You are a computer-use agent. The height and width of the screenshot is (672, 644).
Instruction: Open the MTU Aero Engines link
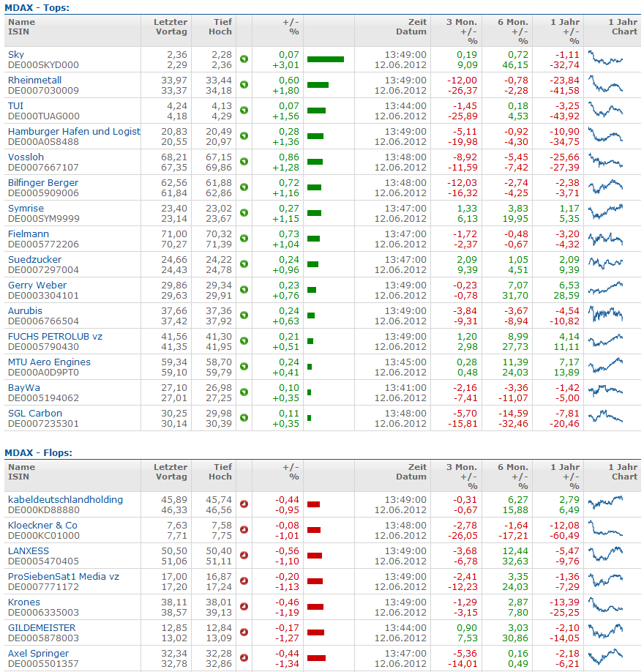49,362
